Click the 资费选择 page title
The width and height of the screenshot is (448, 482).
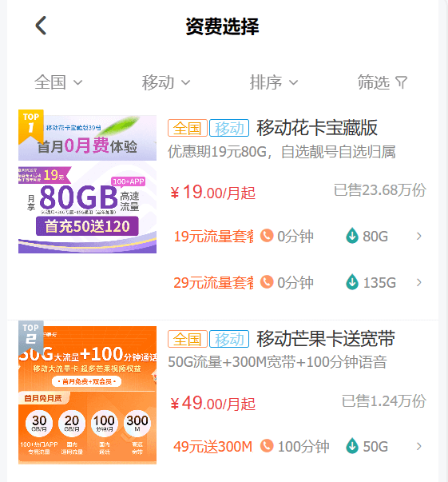pos(222,26)
